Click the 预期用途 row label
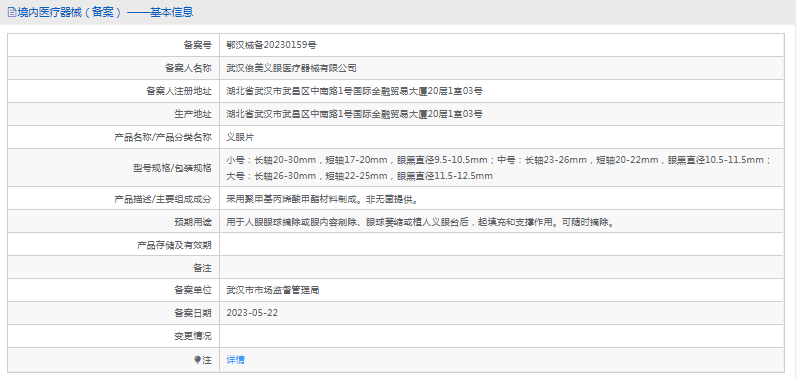Image resolution: width=797 pixels, height=380 pixels. [x=193, y=223]
